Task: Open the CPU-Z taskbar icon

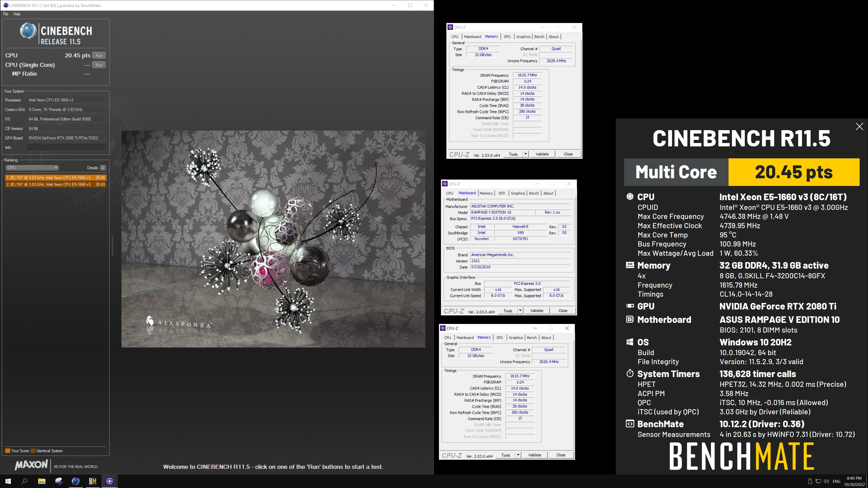Action: point(109,481)
